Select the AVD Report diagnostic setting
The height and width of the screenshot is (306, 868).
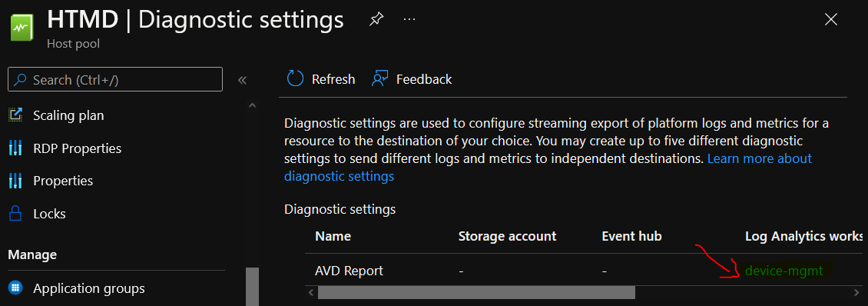coord(349,271)
